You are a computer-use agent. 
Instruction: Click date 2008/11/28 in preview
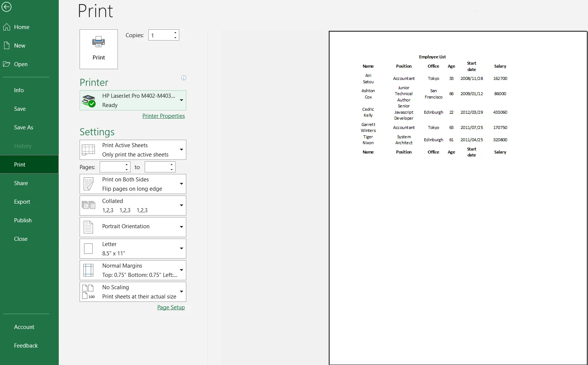click(472, 78)
